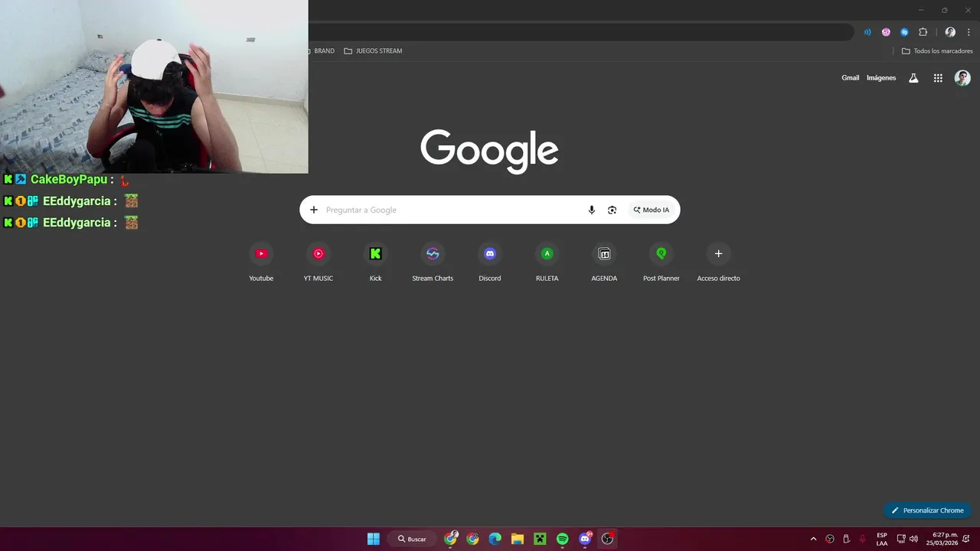Open Microsoft Edge from the taskbar

point(495,539)
